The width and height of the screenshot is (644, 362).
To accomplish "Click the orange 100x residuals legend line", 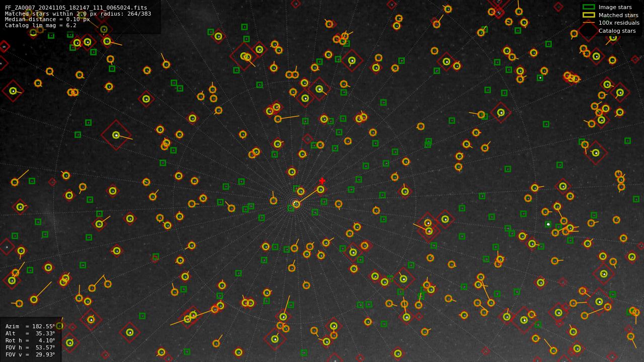I will click(x=589, y=23).
